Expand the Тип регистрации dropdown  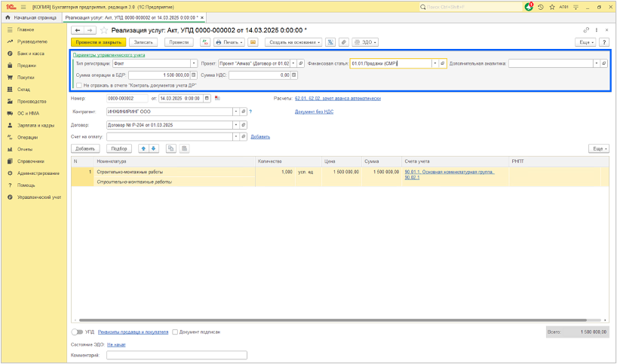194,63
